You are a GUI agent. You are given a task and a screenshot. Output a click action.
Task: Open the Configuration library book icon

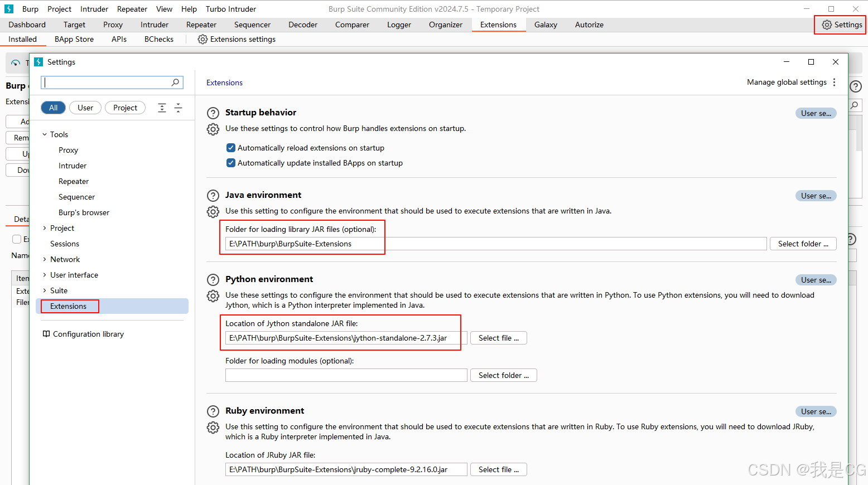[46, 334]
